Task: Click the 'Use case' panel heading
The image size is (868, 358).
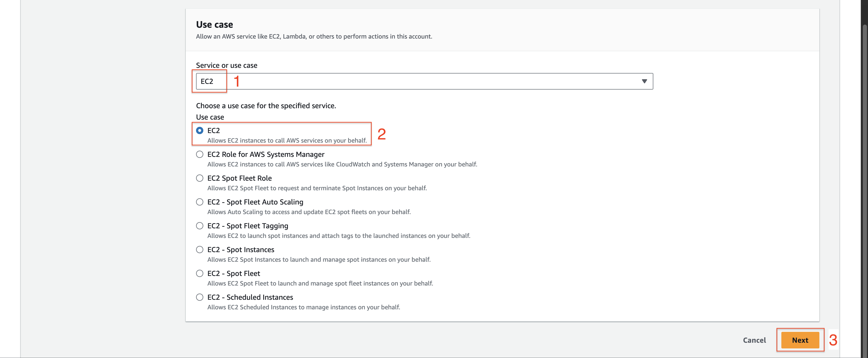Action: click(x=214, y=25)
